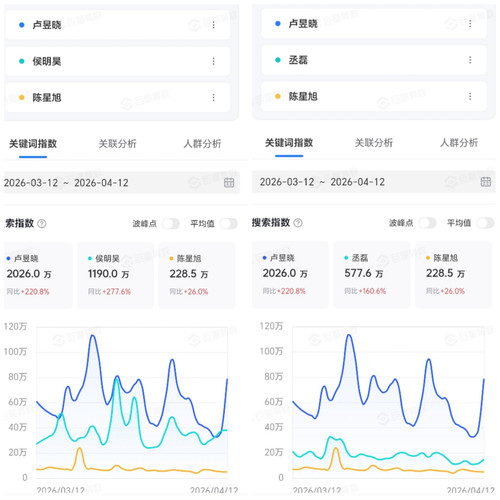Switch to 人群分析 tab in left panel
The height and width of the screenshot is (500, 500).
202,144
